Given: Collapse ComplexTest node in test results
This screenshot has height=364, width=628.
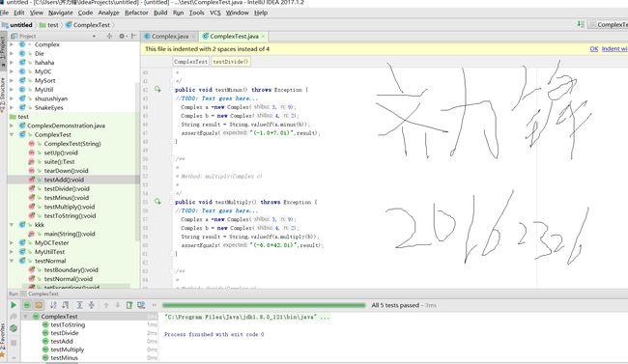Looking at the screenshot, I should (25, 317).
